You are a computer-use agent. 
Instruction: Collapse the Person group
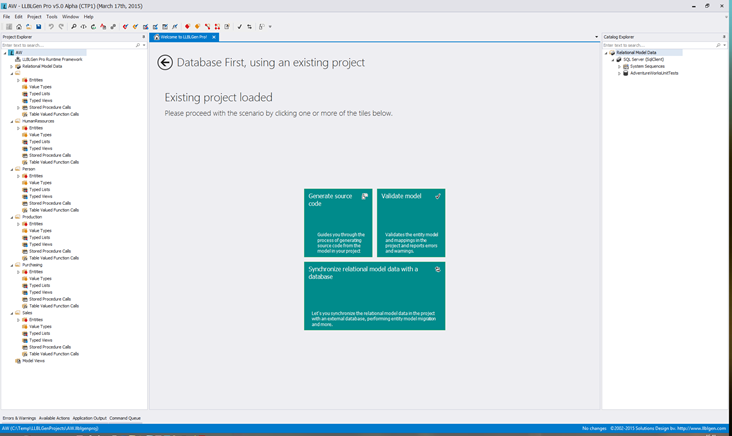pos(12,169)
